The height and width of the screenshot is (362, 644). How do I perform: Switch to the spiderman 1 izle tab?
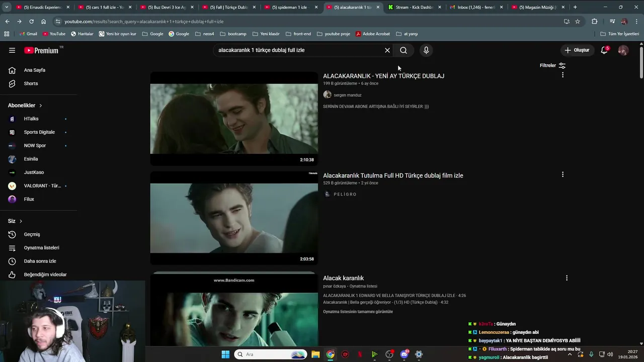click(291, 7)
